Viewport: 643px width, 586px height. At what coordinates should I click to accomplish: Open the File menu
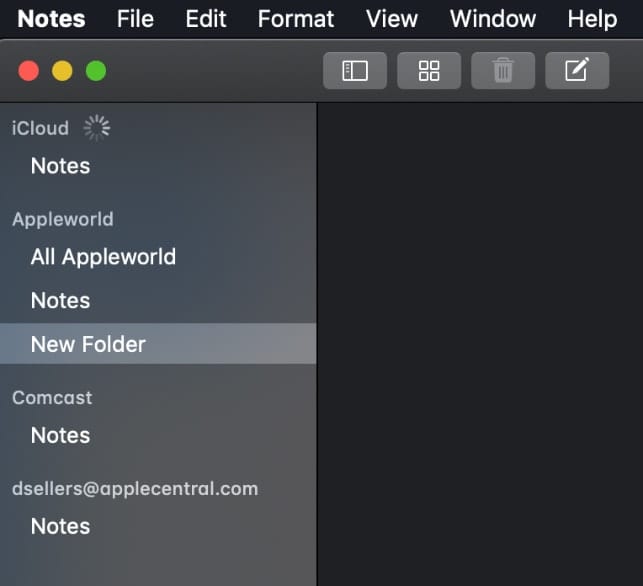tap(135, 19)
